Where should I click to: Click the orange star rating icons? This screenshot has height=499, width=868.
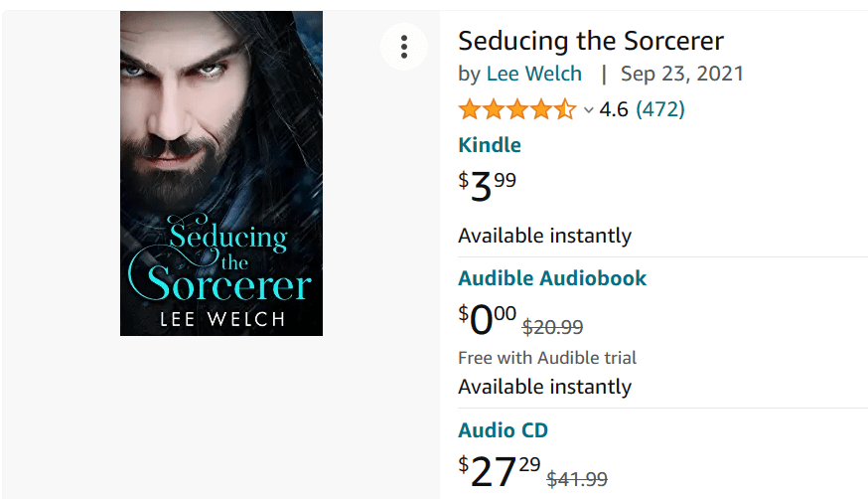(516, 109)
